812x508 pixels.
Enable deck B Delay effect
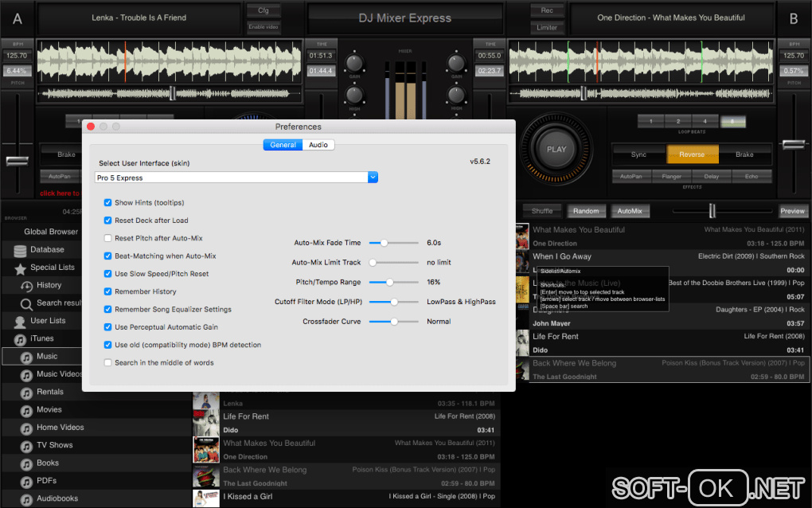pyautogui.click(x=712, y=176)
